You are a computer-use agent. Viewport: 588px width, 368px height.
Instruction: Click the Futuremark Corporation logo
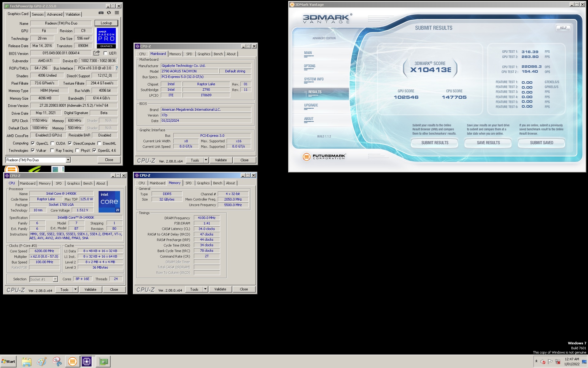324,157
